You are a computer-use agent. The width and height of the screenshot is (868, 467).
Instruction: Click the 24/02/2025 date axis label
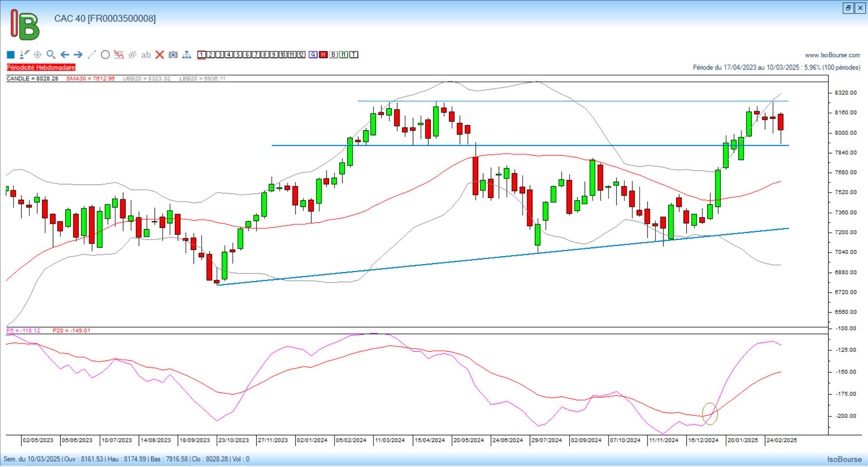(782, 440)
